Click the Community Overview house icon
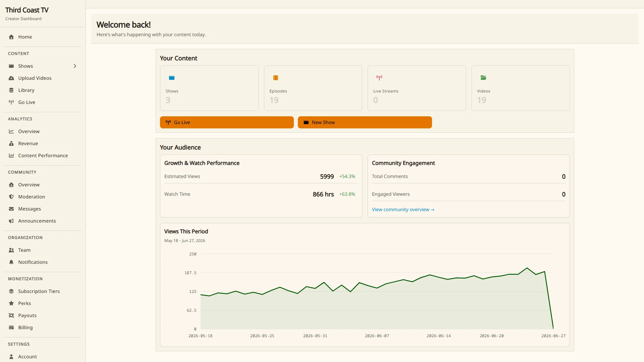 pyautogui.click(x=11, y=185)
